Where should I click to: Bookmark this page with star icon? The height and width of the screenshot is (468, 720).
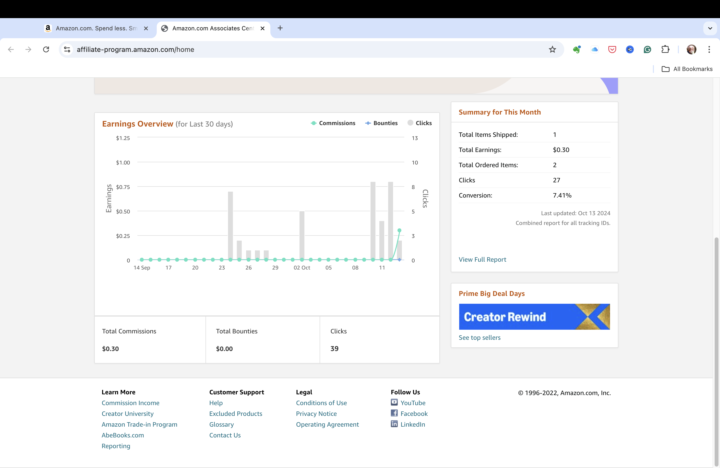tap(552, 50)
